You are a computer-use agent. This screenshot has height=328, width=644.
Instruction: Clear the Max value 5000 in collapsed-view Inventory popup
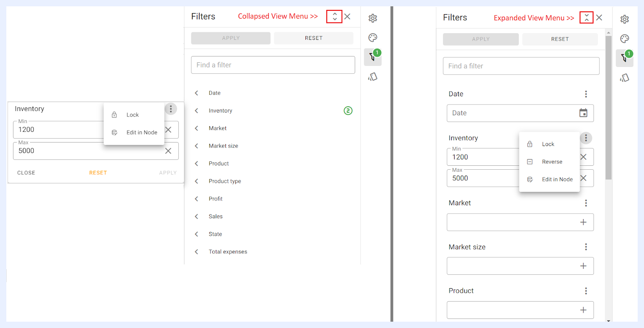[168, 151]
